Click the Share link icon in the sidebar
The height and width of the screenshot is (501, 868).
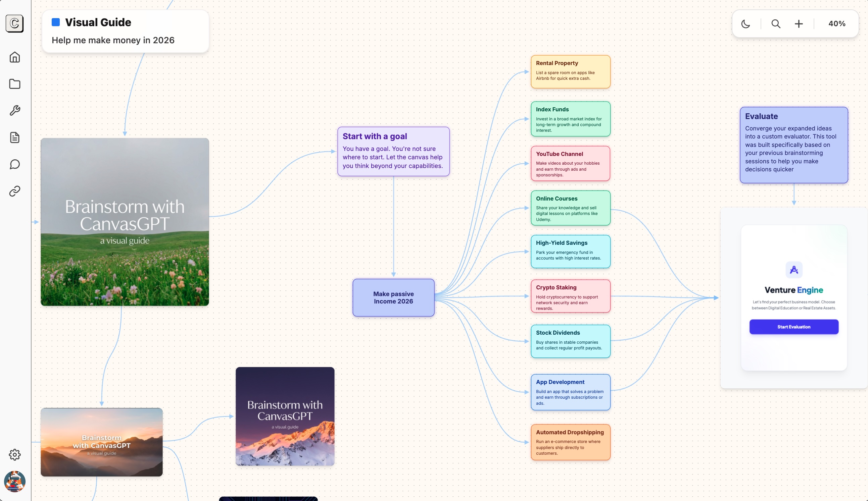tap(14, 191)
